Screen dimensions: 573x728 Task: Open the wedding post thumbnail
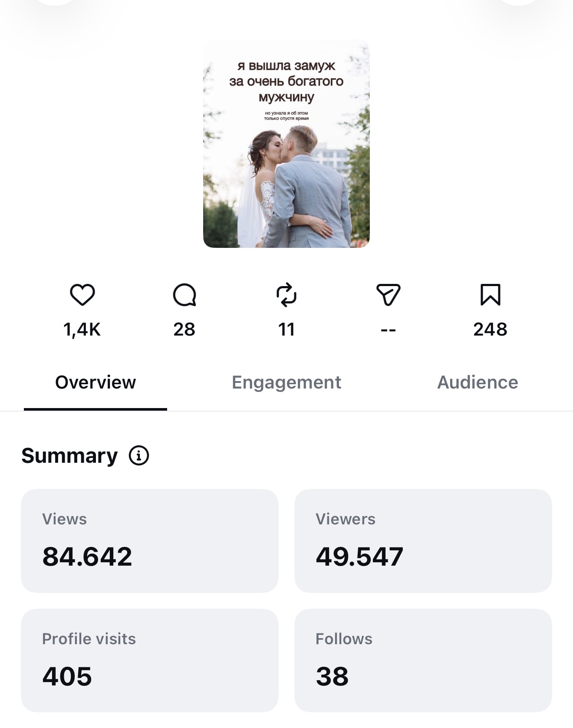pos(286,144)
